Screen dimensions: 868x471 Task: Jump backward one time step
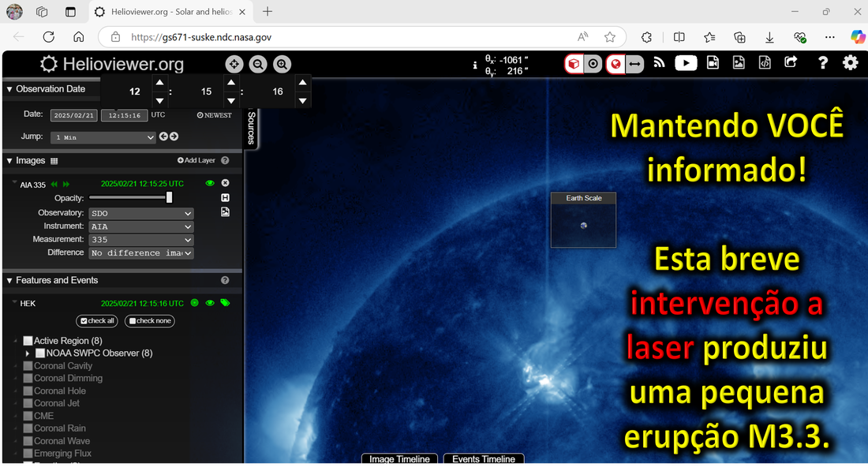tap(163, 136)
